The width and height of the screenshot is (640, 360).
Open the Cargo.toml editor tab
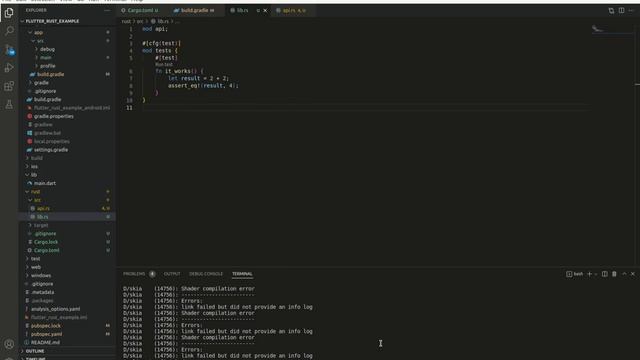(x=140, y=11)
